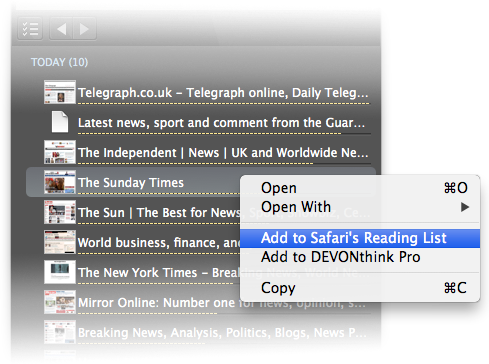Click the checklist view button in toolbar
The height and width of the screenshot is (364, 489).
coord(30,29)
